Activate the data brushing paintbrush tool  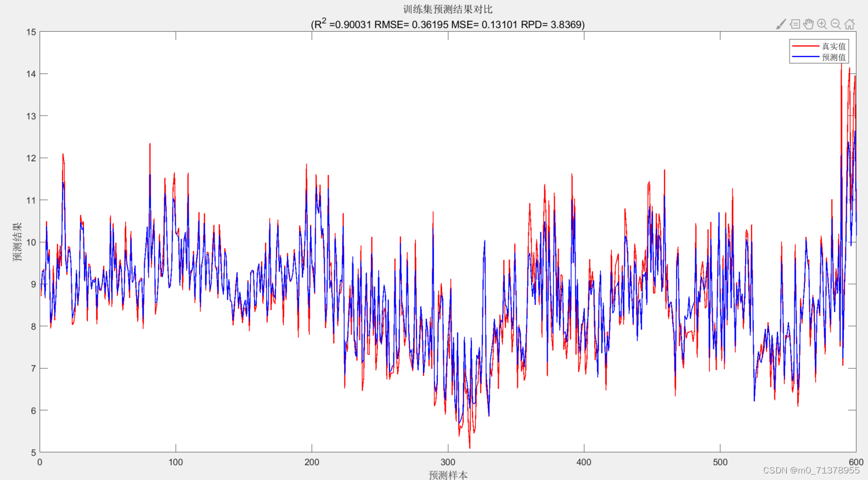coord(781,24)
